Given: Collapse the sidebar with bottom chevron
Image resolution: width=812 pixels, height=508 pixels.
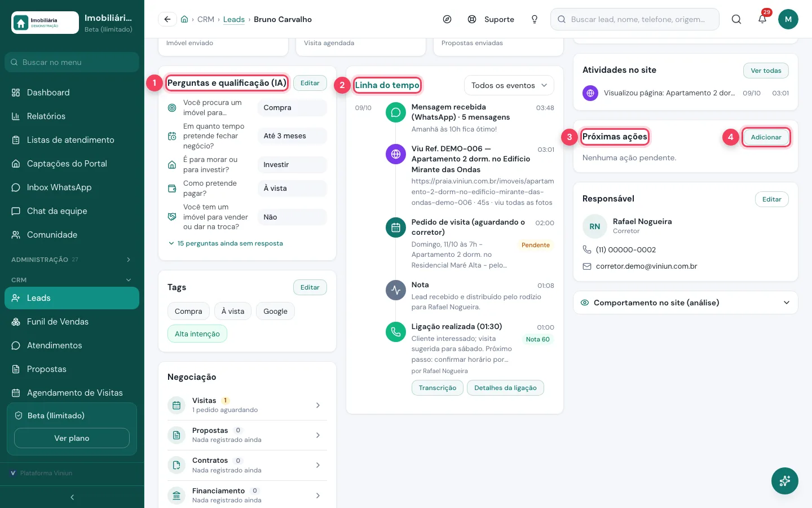Looking at the screenshot, I should point(72,497).
